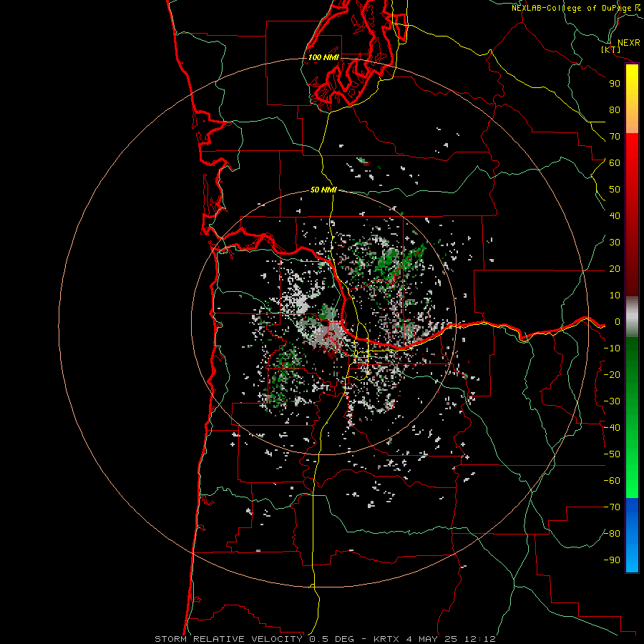The height and width of the screenshot is (644, 644).
Task: Pick the gray zero-velocity segment of color bar
Action: tap(632, 317)
